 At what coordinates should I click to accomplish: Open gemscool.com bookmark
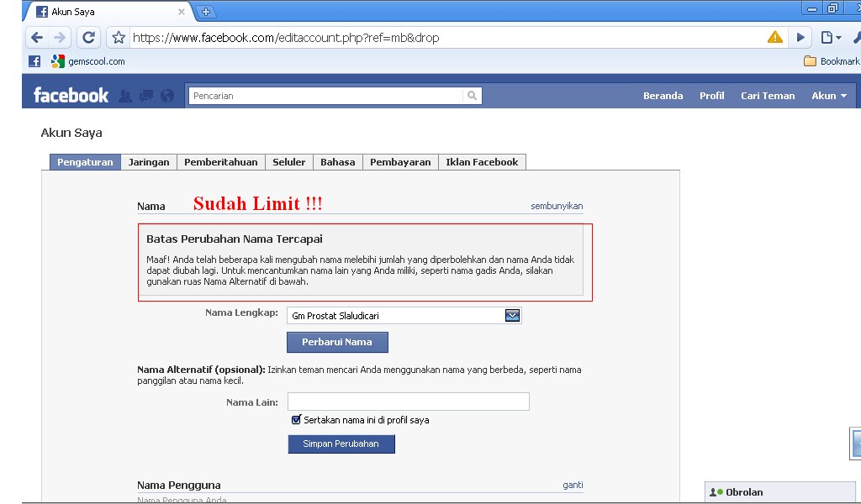tap(88, 61)
